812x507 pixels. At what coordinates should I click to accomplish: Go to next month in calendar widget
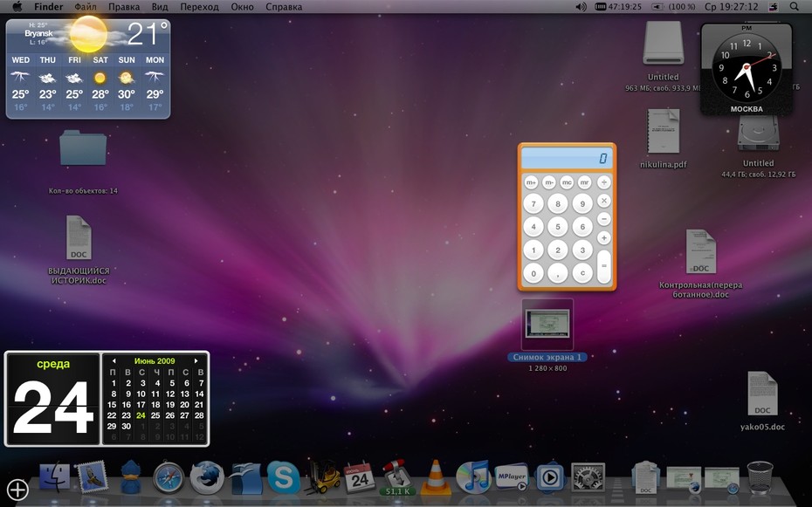tap(196, 360)
